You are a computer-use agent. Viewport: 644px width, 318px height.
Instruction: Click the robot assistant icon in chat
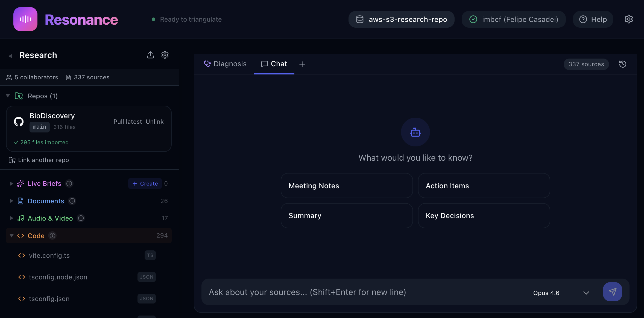click(415, 132)
